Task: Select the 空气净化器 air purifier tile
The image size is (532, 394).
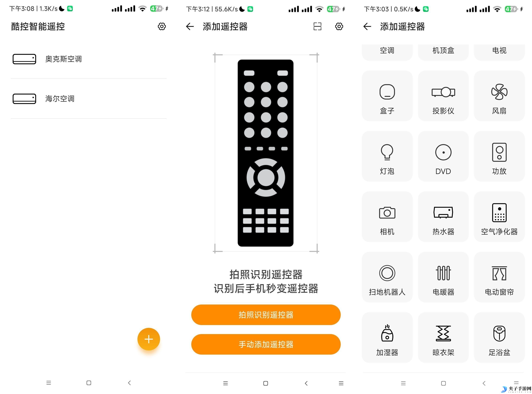Action: click(x=499, y=217)
